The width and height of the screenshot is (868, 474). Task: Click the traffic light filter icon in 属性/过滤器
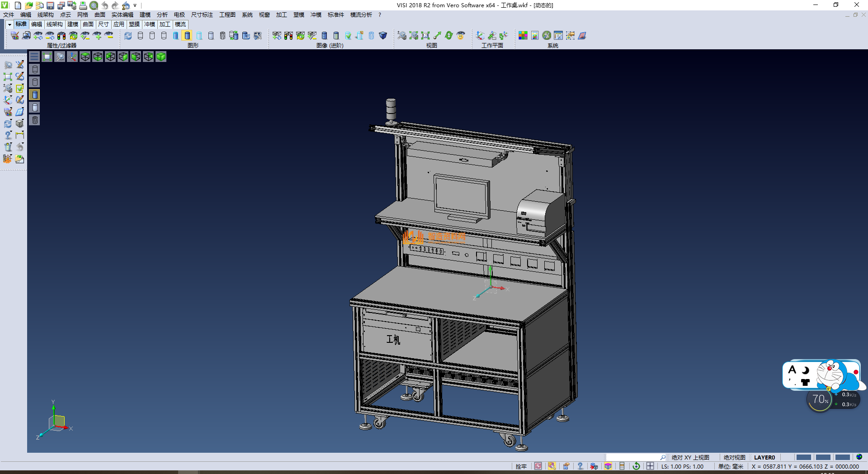click(61, 36)
